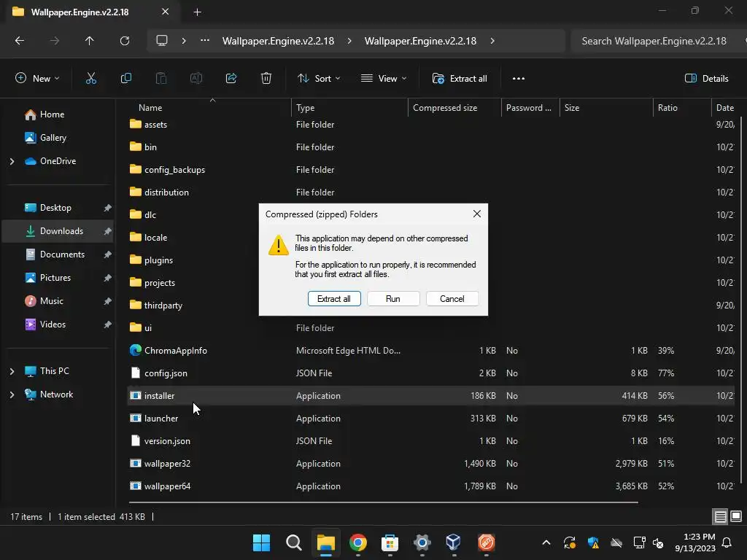Click the Share icon in toolbar
The width and height of the screenshot is (747, 560).
tap(231, 79)
